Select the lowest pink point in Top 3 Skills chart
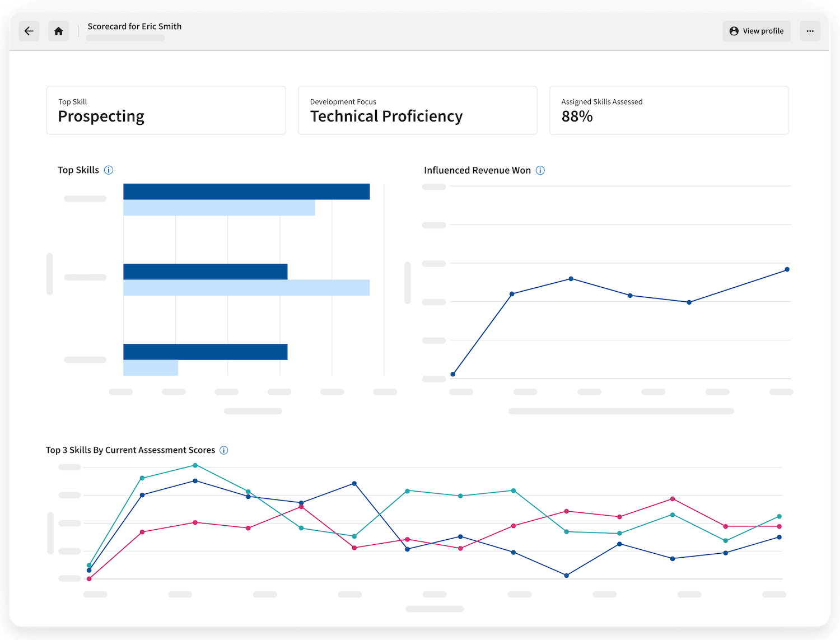The height and width of the screenshot is (640, 840). click(x=89, y=578)
